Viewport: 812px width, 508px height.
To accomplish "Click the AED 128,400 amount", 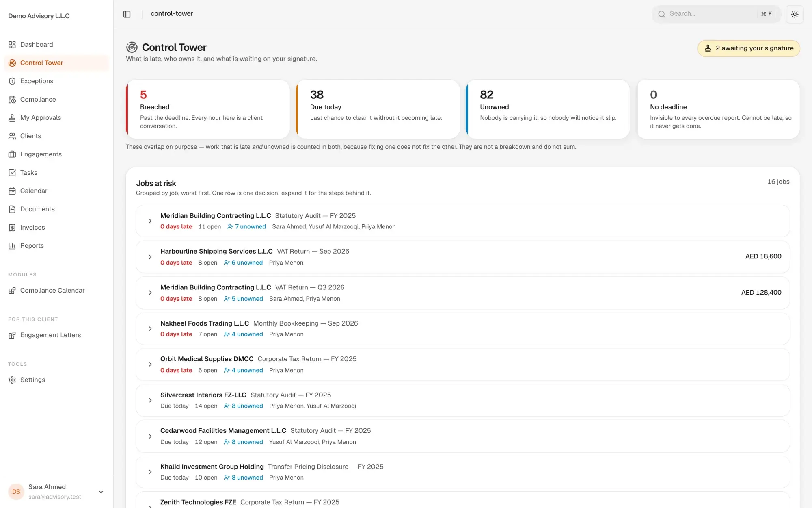I will (761, 293).
